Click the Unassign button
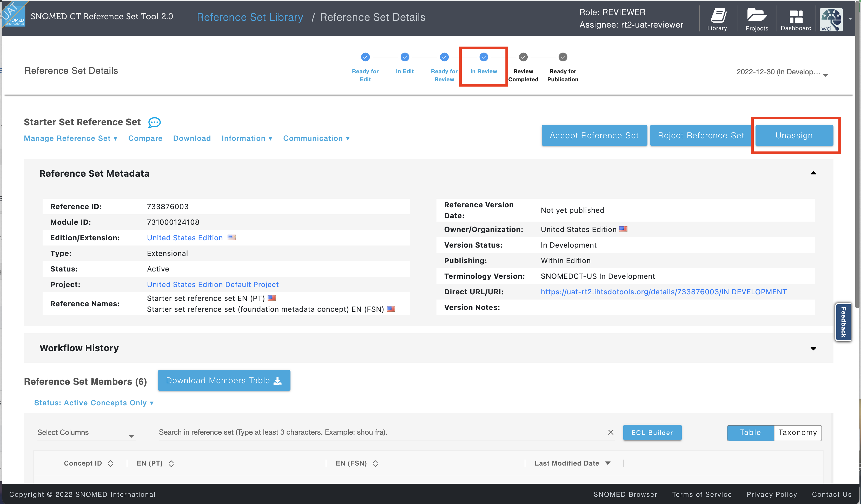 click(x=794, y=136)
